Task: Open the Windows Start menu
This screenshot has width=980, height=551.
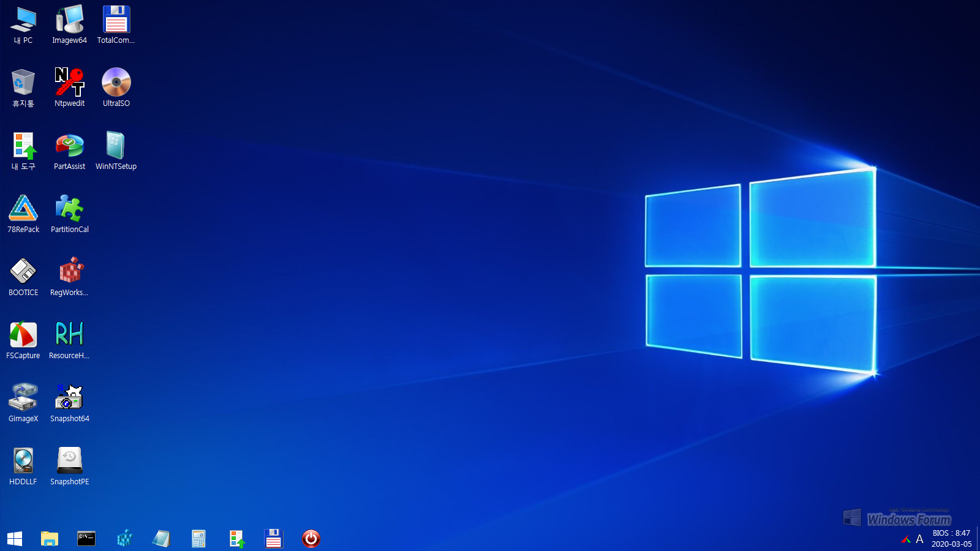Action: (15, 539)
